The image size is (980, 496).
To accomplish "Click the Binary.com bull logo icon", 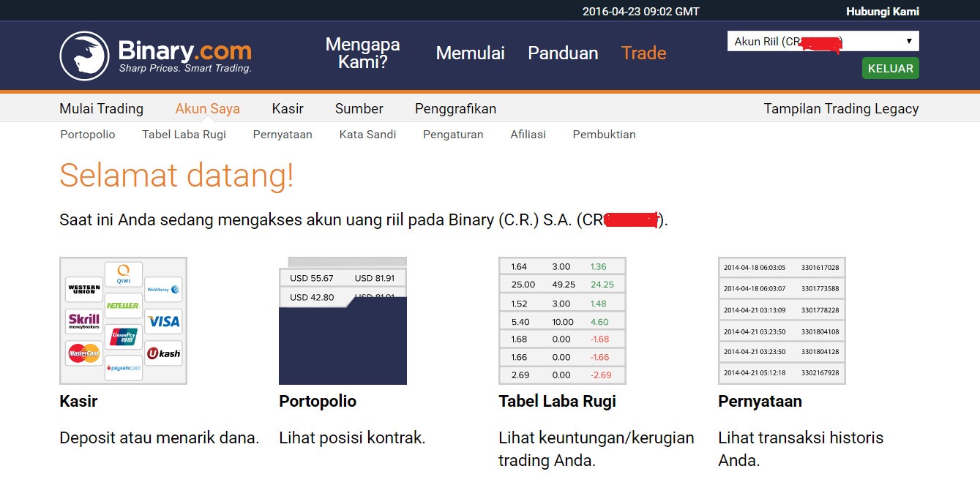I will pyautogui.click(x=84, y=56).
